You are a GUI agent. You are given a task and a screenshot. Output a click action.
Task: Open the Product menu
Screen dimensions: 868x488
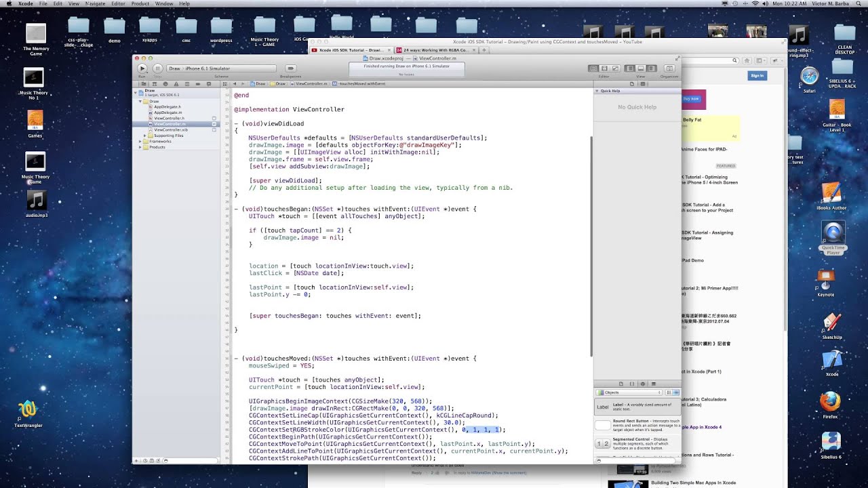point(140,3)
